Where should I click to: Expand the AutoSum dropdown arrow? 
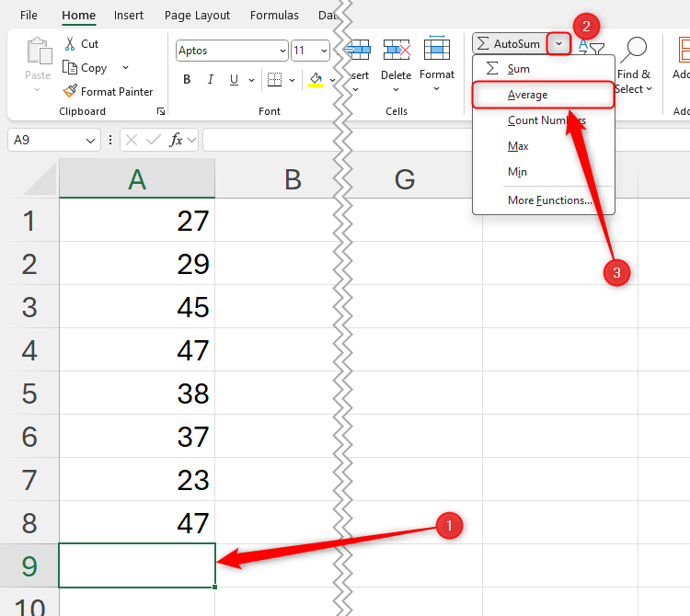(558, 43)
